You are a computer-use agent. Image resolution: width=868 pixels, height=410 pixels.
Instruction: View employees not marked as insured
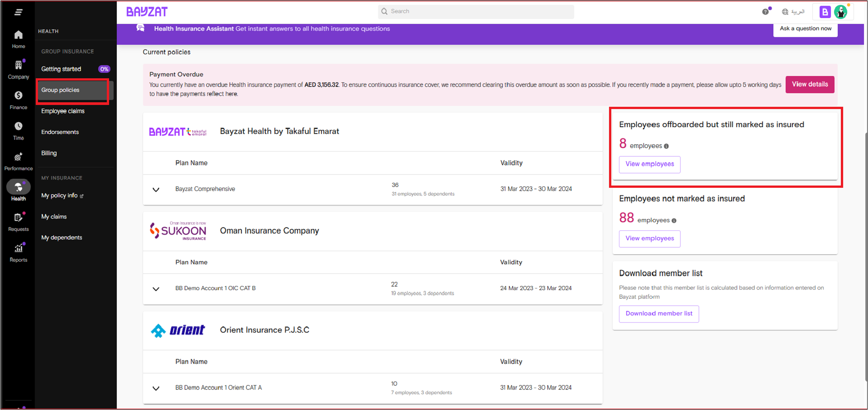coord(649,239)
